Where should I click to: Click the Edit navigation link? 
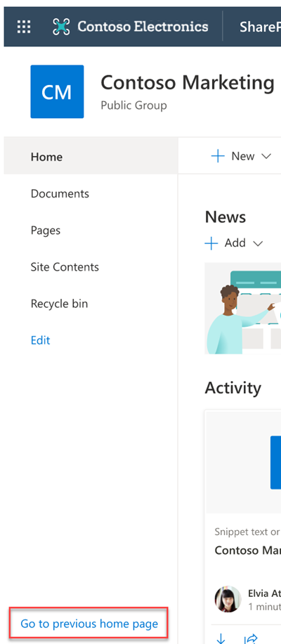(x=40, y=340)
